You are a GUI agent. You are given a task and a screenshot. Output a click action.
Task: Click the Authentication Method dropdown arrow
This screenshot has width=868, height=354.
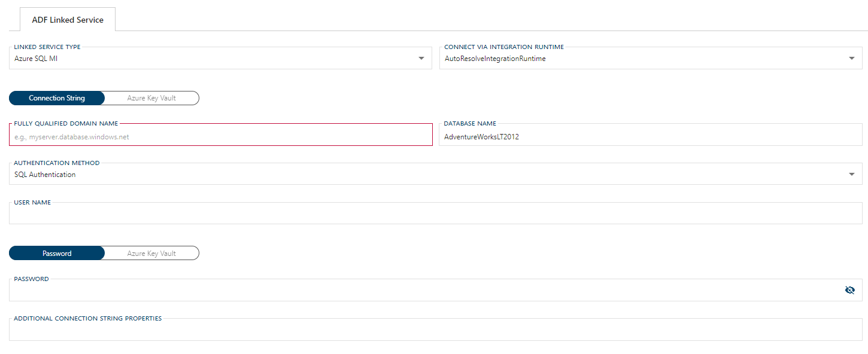852,174
